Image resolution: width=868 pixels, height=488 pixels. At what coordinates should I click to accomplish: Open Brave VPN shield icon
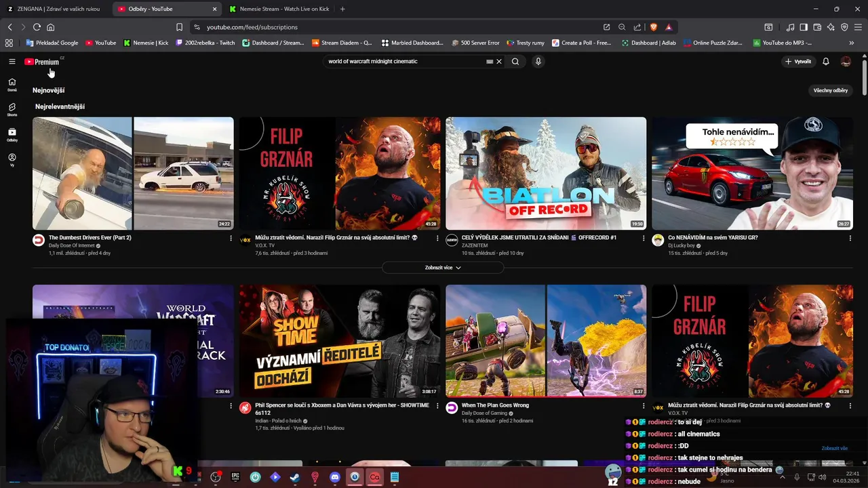tap(844, 27)
